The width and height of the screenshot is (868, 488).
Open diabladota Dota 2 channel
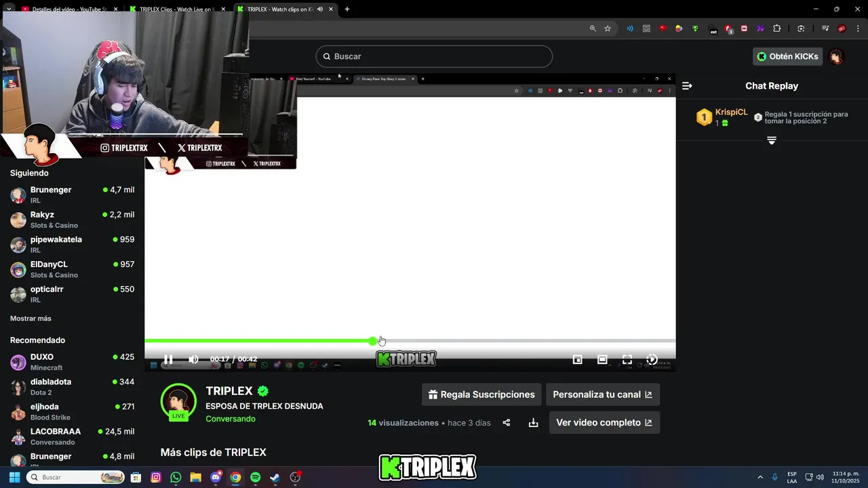tap(72, 387)
